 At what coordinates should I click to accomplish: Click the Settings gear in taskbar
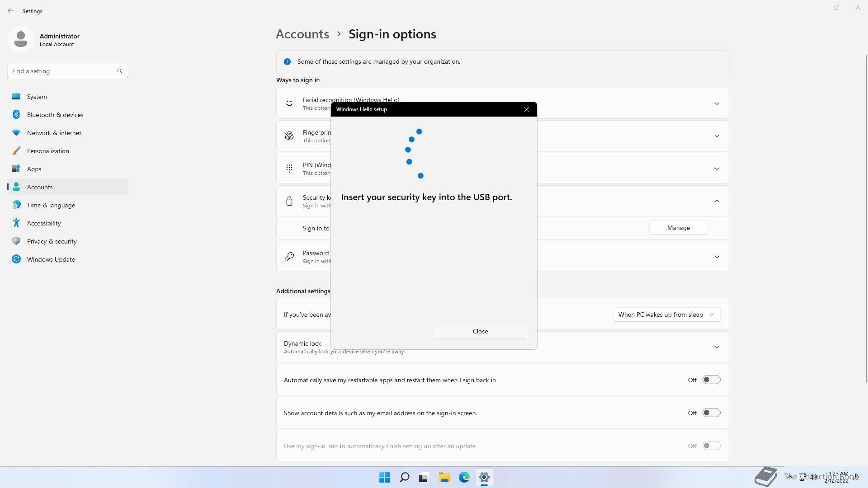pyautogui.click(x=484, y=477)
